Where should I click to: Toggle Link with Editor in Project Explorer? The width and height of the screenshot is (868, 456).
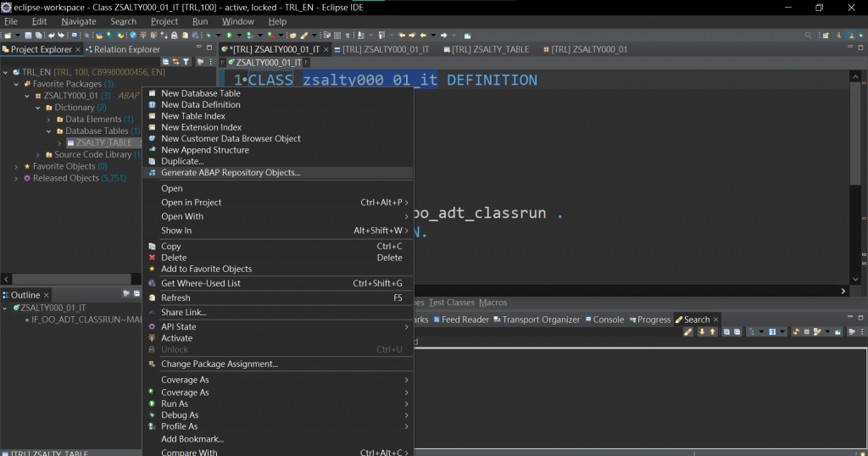tap(175, 61)
